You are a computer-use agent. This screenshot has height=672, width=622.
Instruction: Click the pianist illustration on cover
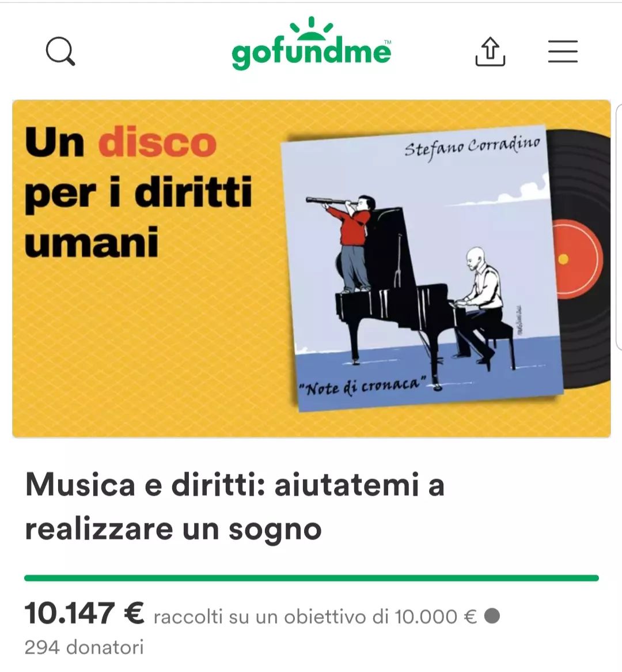click(480, 300)
